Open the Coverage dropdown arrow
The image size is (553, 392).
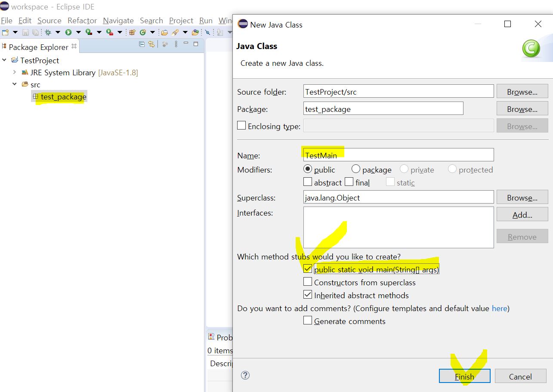99,32
